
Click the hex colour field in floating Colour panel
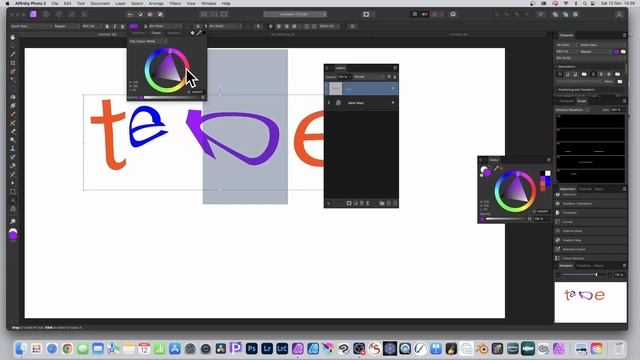542,211
